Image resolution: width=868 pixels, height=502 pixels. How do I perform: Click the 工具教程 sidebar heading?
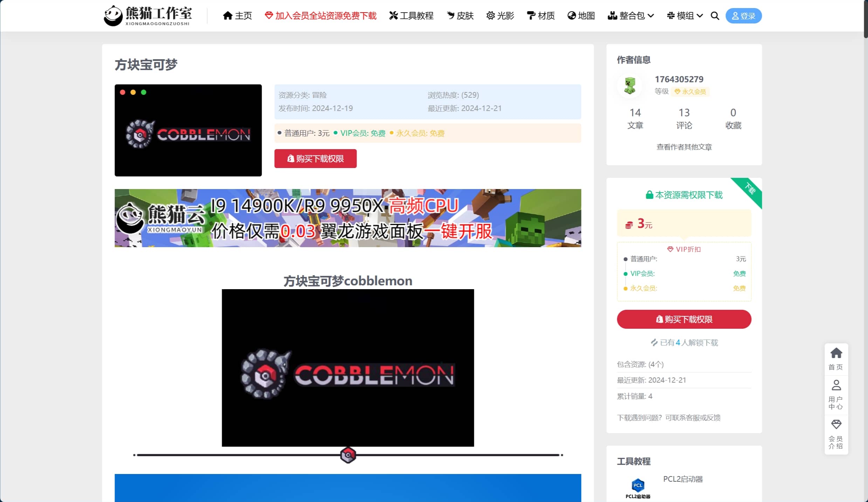pyautogui.click(x=633, y=461)
